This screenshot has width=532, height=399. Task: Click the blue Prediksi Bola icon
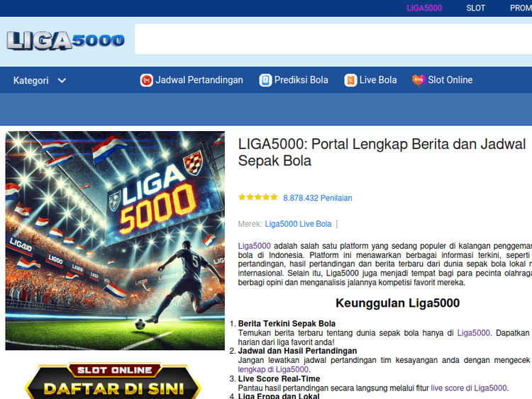click(x=265, y=80)
